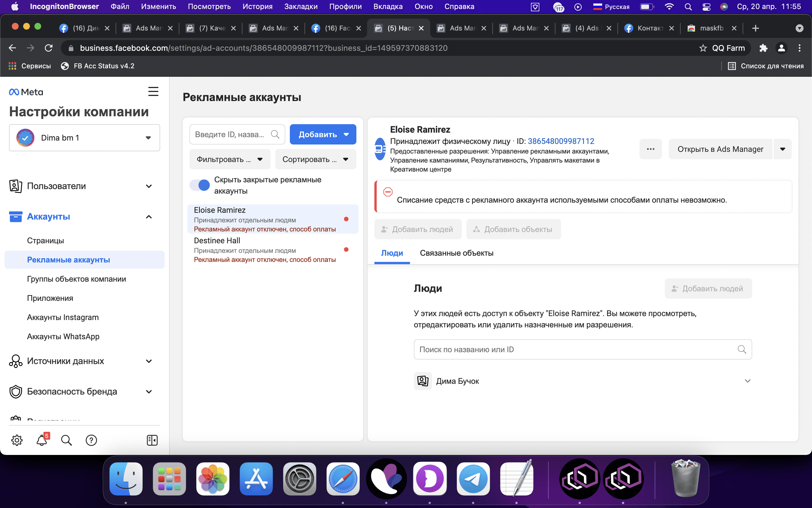812x508 pixels.
Task: Open the Профили menu in menu bar
Action: tap(345, 6)
